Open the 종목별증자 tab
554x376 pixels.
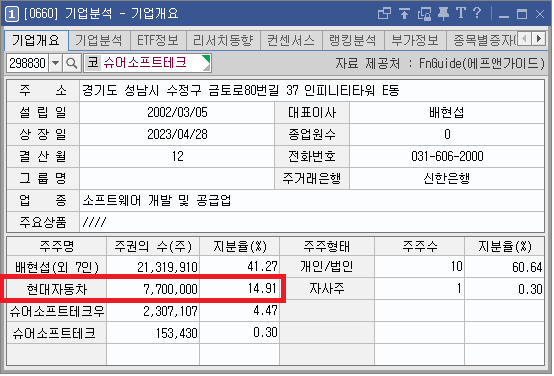click(482, 41)
